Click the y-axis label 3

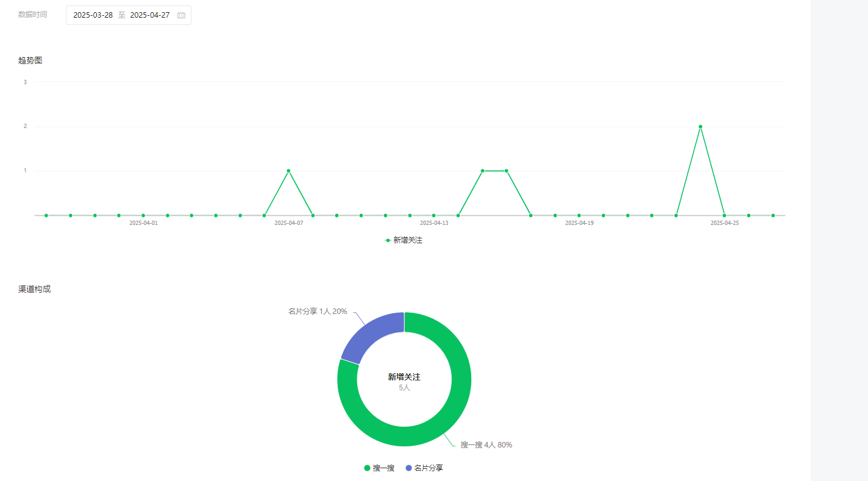pyautogui.click(x=25, y=82)
